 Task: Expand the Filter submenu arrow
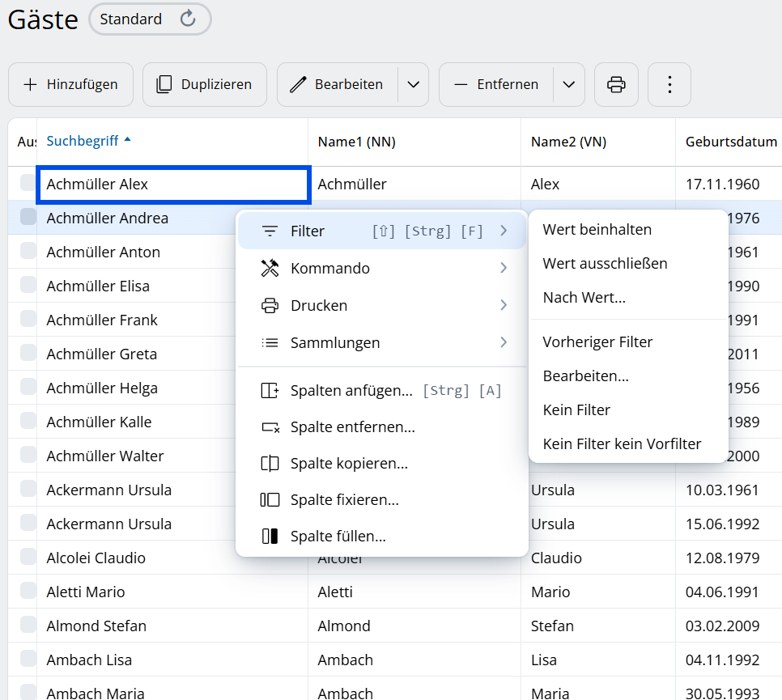click(504, 231)
